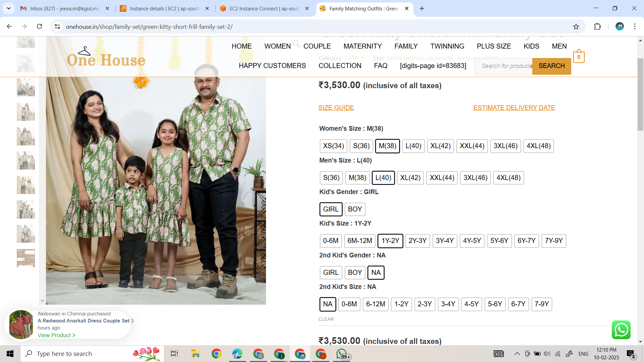Select women's size XL(42)
This screenshot has width=644, height=362.
click(x=440, y=146)
